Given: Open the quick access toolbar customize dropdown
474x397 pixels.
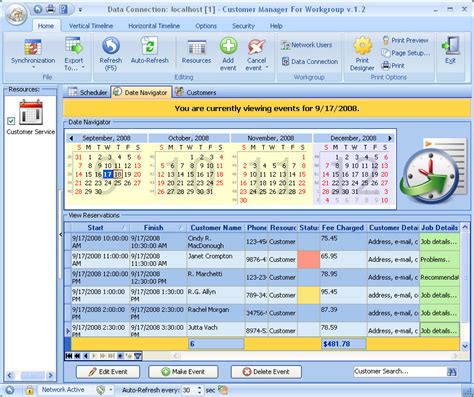Looking at the screenshot, I should point(80,10).
